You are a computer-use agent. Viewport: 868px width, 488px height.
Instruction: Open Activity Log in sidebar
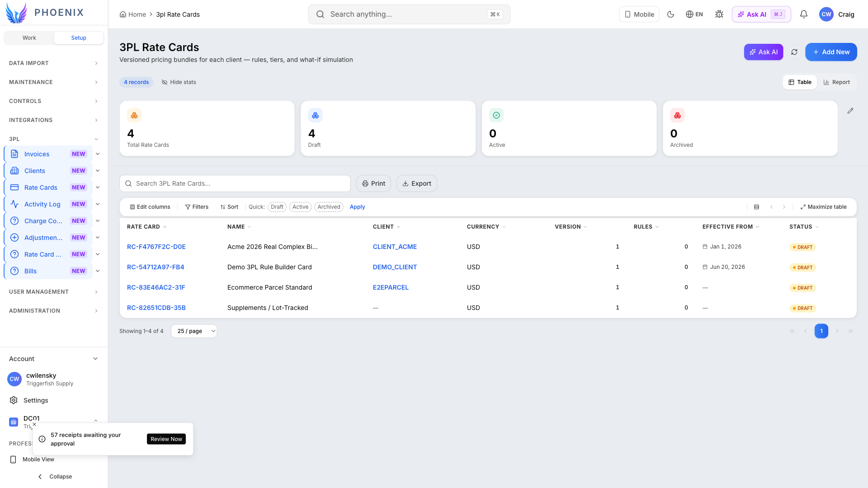coord(48,204)
